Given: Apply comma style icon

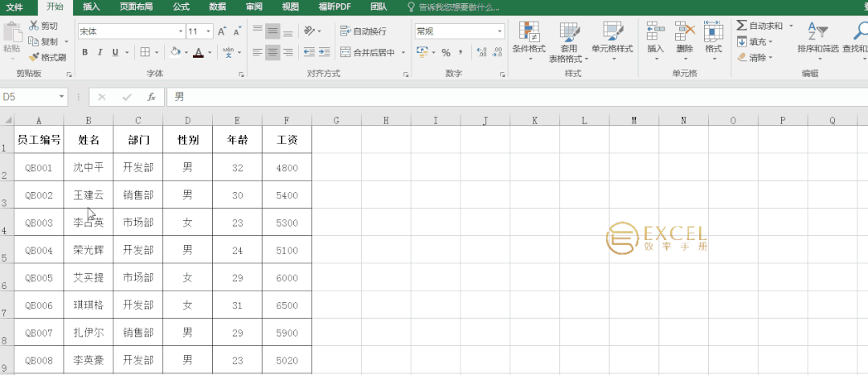Looking at the screenshot, I should click(460, 52).
